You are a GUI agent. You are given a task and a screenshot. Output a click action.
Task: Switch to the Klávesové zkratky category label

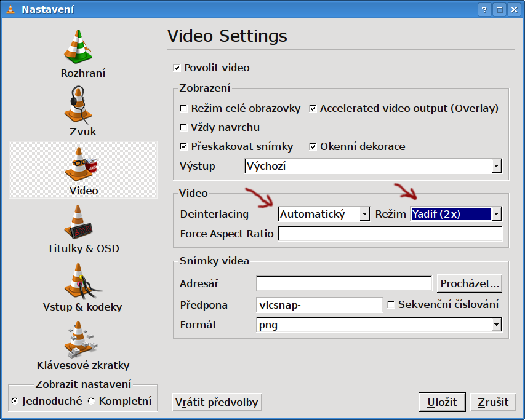tap(83, 365)
